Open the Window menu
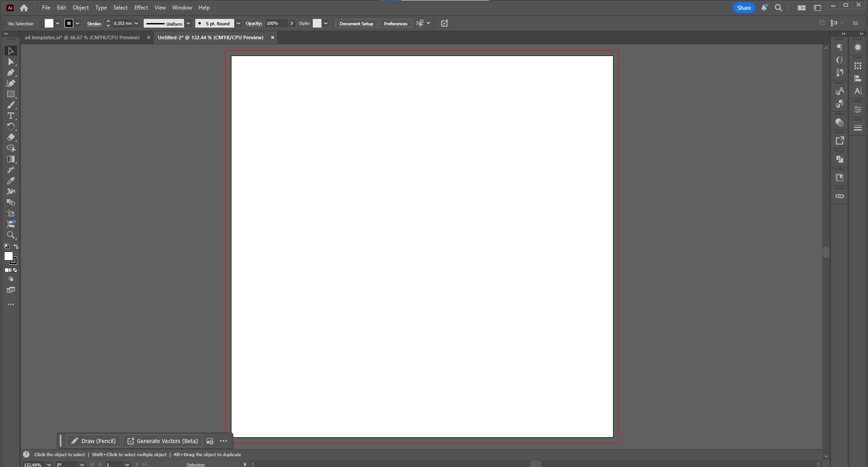The height and width of the screenshot is (467, 868). pyautogui.click(x=182, y=8)
